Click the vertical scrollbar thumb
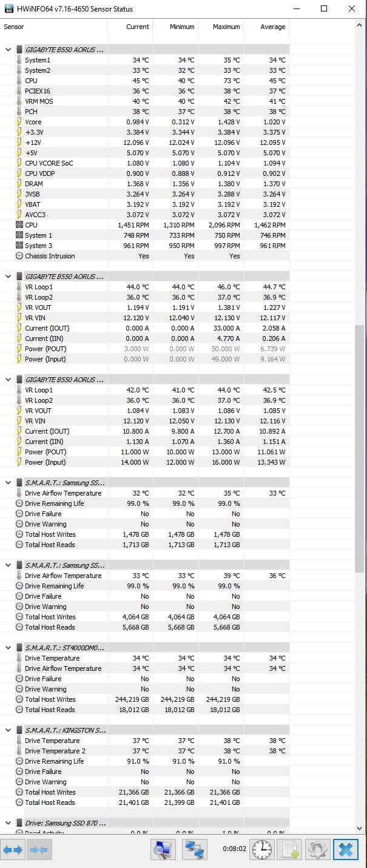The height and width of the screenshot is (868, 367). click(359, 449)
